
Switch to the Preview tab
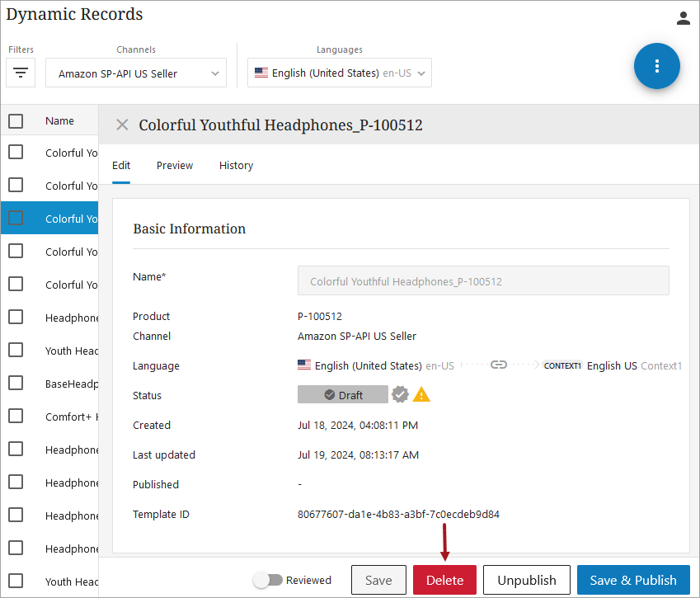[175, 166]
